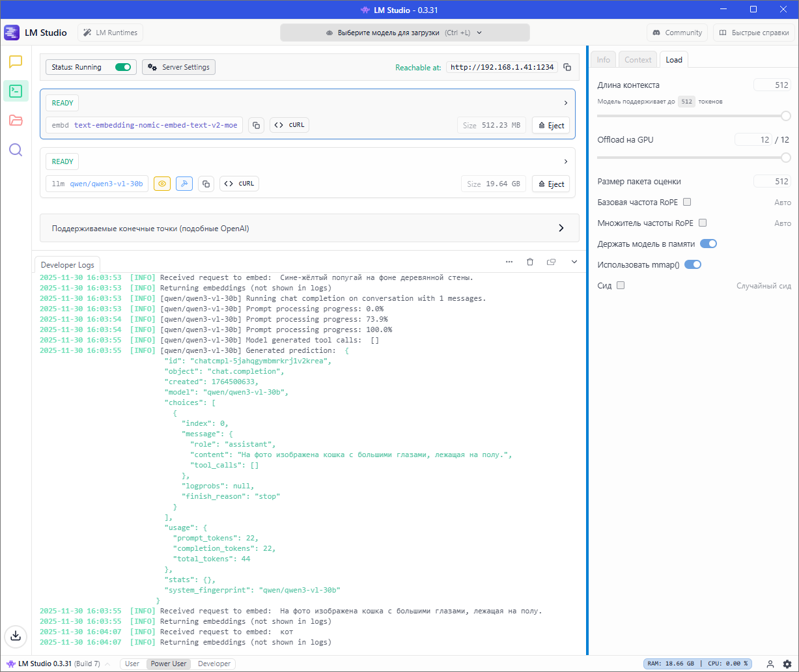Toggle the keep model in memory switch
This screenshot has height=672, width=799.
point(708,244)
